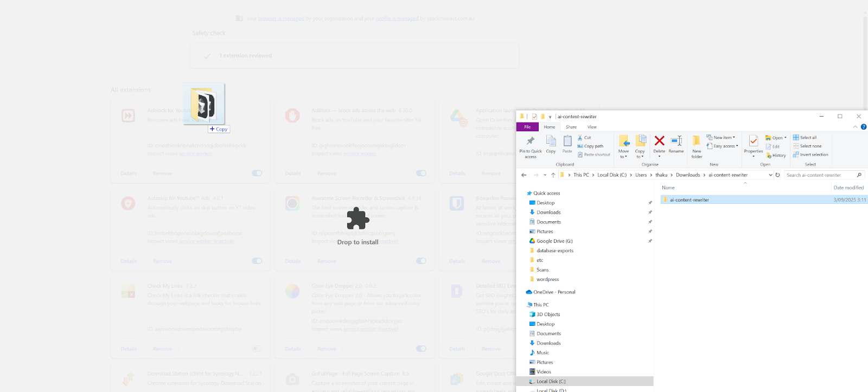Click Select all in the ribbon
Viewport: 868px width, 392px height.
808,138
